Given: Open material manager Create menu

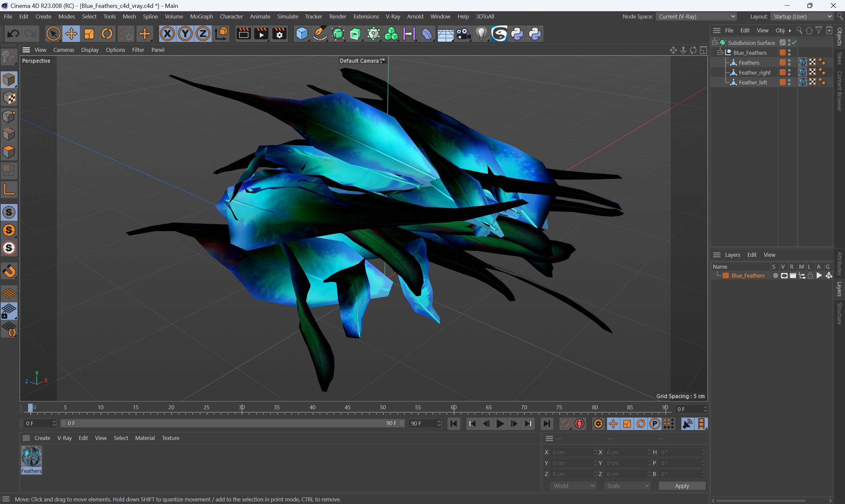Looking at the screenshot, I should pos(43,438).
